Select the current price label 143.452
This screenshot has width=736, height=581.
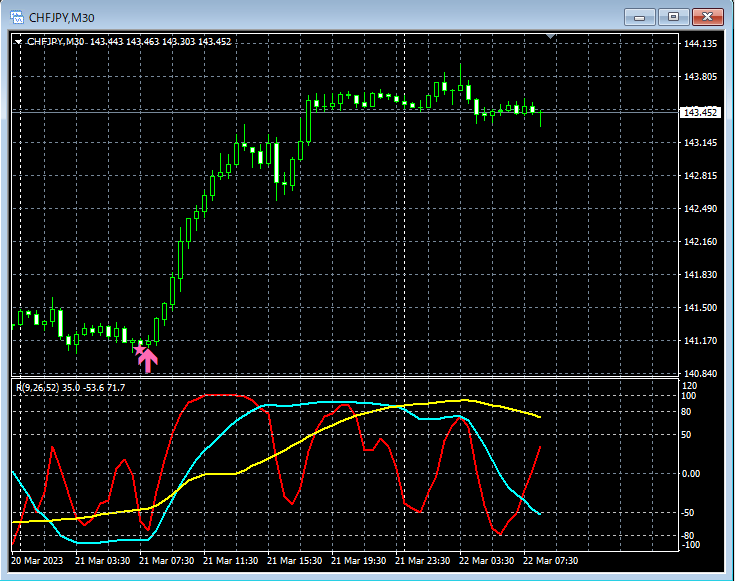(700, 112)
